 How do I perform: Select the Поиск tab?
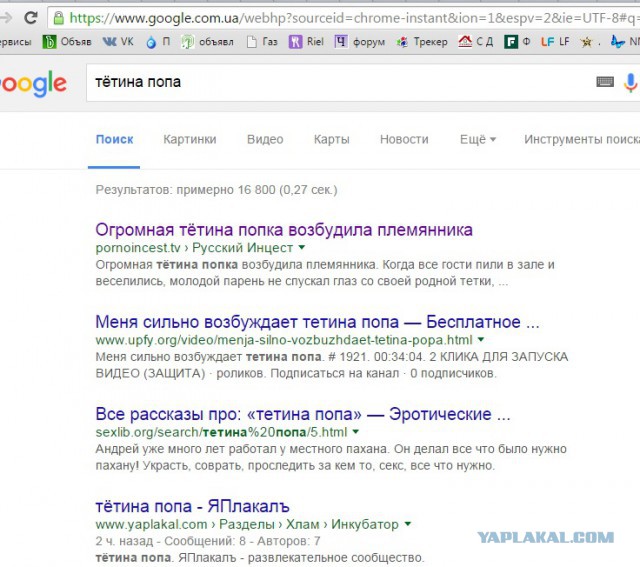(114, 140)
